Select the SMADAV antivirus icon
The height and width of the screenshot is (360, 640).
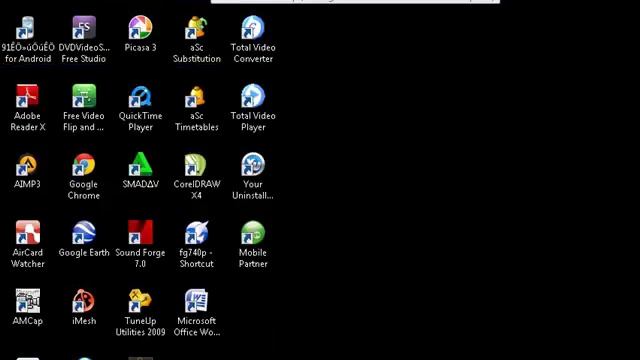point(140,164)
